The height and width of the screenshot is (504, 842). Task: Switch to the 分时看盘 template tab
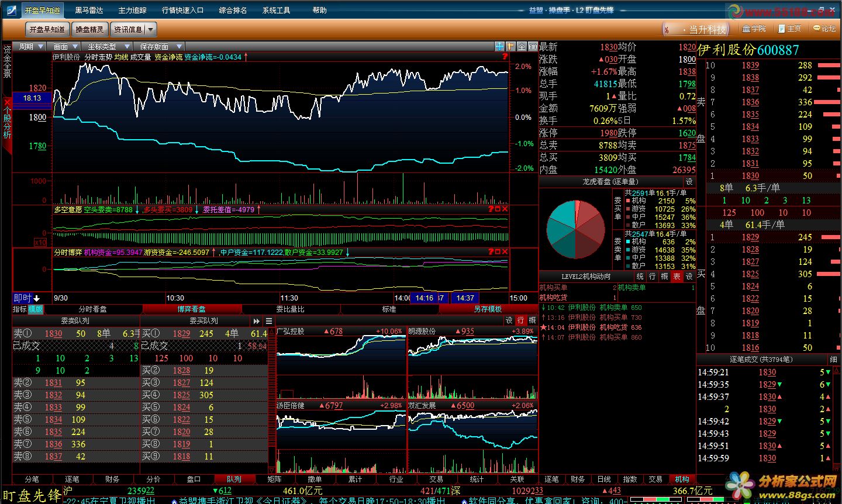[x=92, y=309]
